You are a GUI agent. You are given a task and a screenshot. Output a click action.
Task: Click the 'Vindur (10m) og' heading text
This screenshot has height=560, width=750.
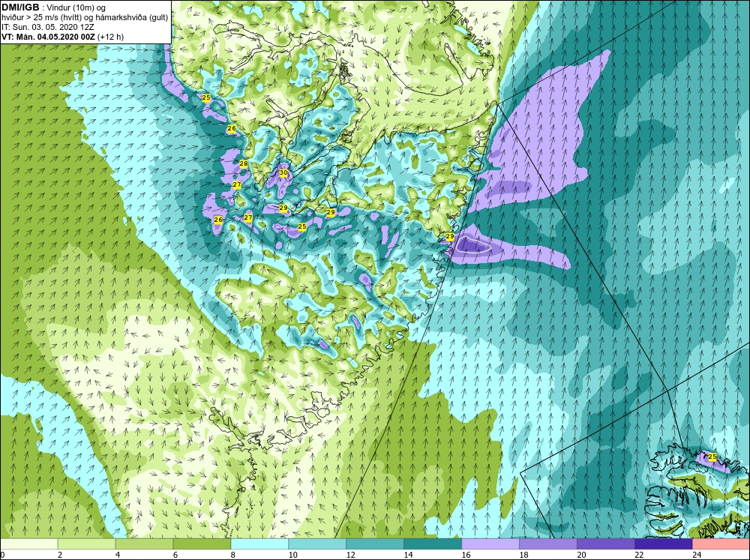click(x=76, y=8)
